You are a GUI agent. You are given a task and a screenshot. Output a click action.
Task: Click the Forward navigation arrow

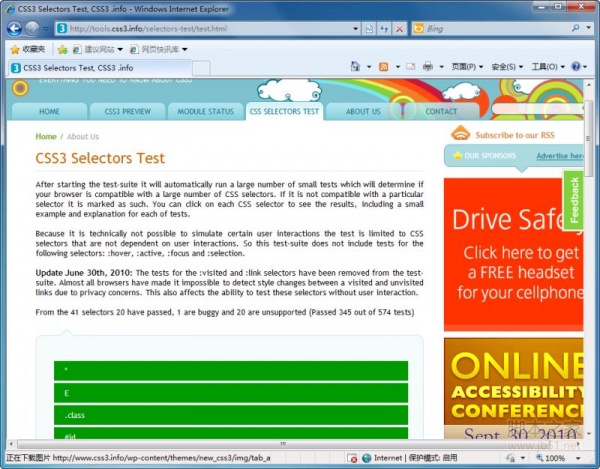[x=32, y=29]
